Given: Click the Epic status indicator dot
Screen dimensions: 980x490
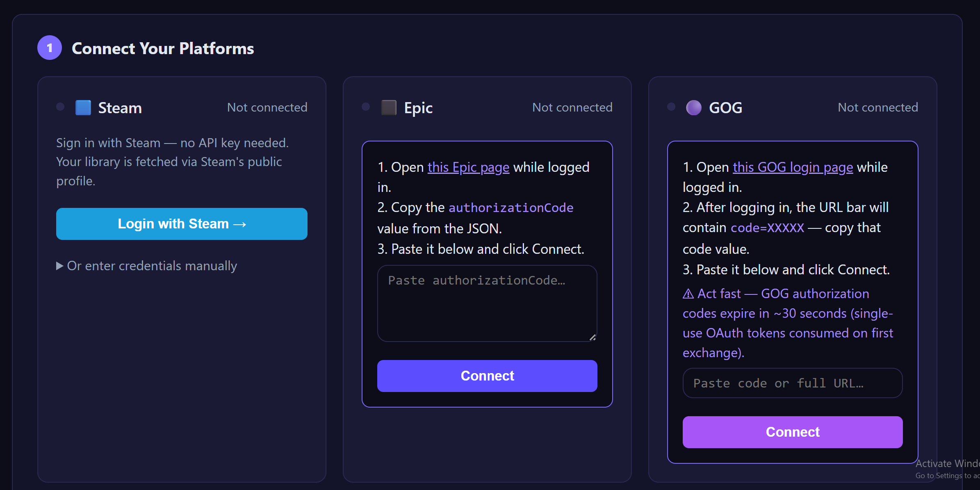Looking at the screenshot, I should coord(366,107).
